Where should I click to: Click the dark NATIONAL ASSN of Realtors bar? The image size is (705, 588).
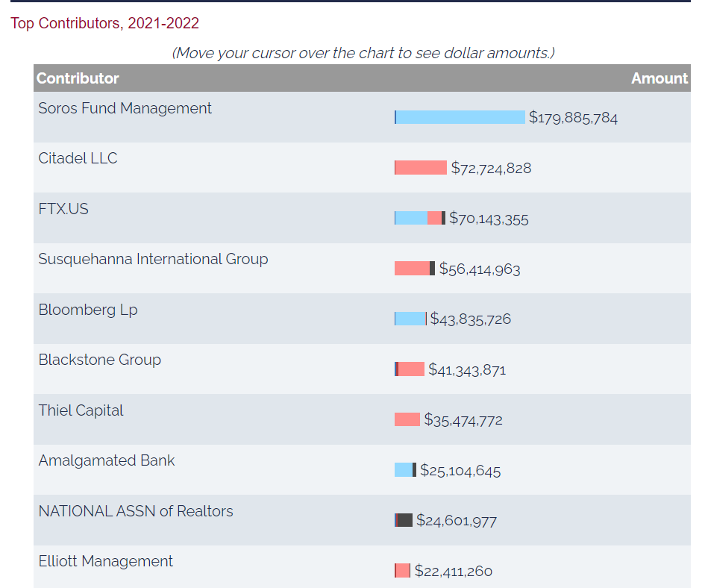(x=404, y=521)
